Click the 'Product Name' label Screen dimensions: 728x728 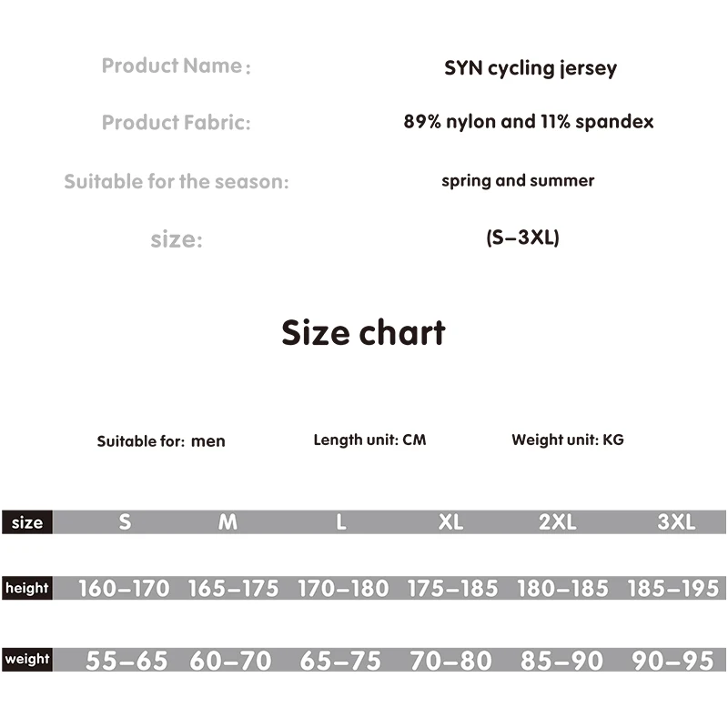click(175, 66)
